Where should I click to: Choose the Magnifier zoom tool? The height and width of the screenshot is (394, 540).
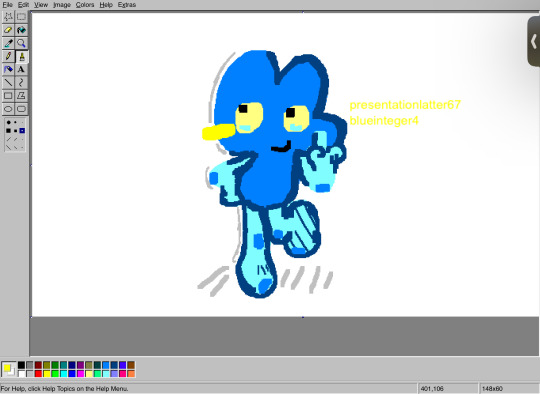[21, 43]
